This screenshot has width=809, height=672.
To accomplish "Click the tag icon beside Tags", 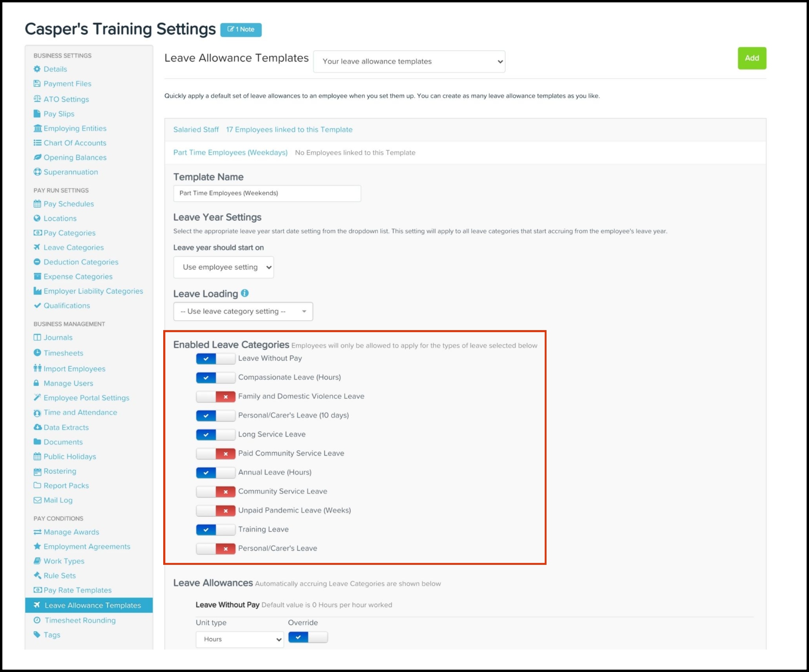I will (x=37, y=635).
